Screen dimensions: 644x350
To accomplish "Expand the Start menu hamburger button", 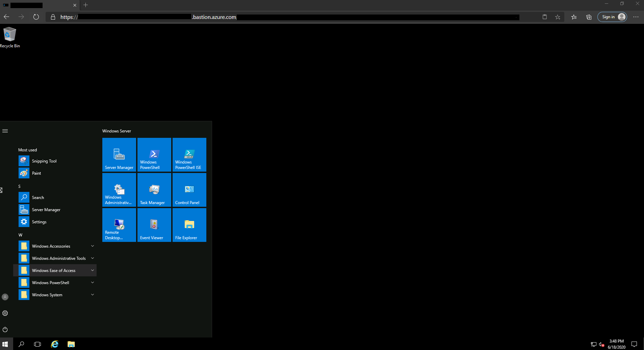I will (x=5, y=131).
